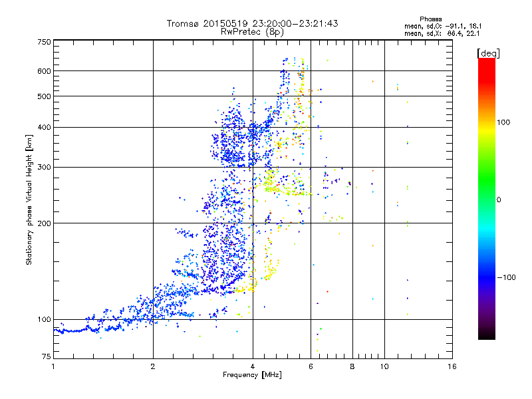The height and width of the screenshot is (399, 532).
Task: Click the y-axis label '75'
Action: pos(47,356)
